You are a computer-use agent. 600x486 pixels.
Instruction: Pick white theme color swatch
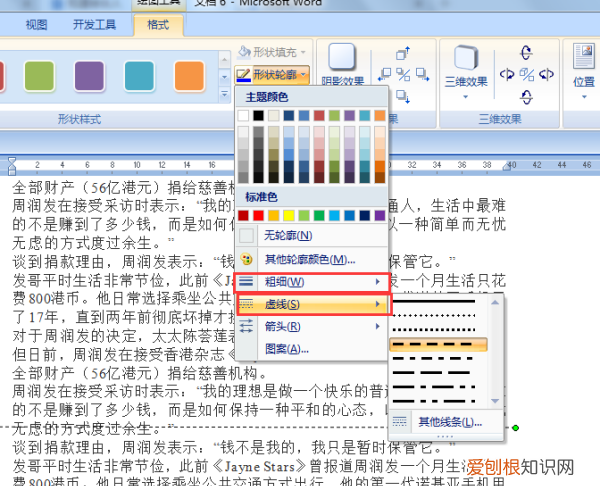coord(243,116)
